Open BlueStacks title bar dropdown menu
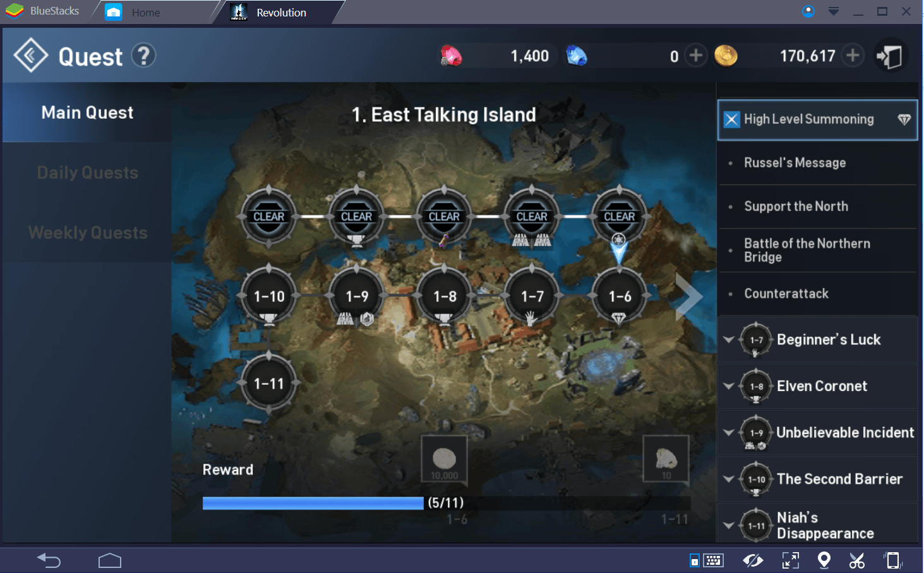The width and height of the screenshot is (924, 573). click(x=834, y=11)
